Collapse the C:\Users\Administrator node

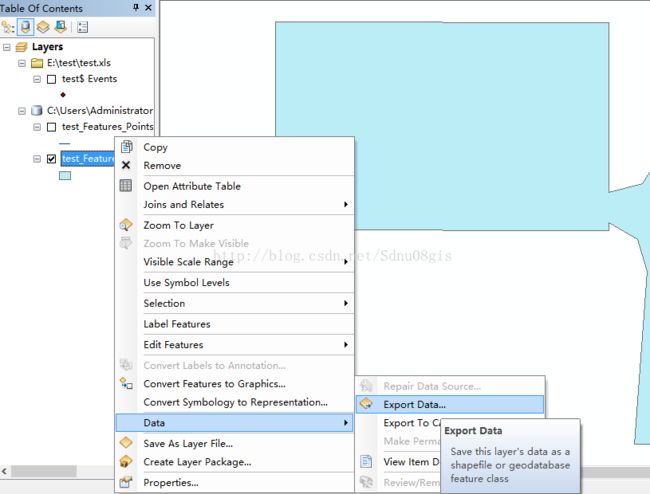click(22, 111)
